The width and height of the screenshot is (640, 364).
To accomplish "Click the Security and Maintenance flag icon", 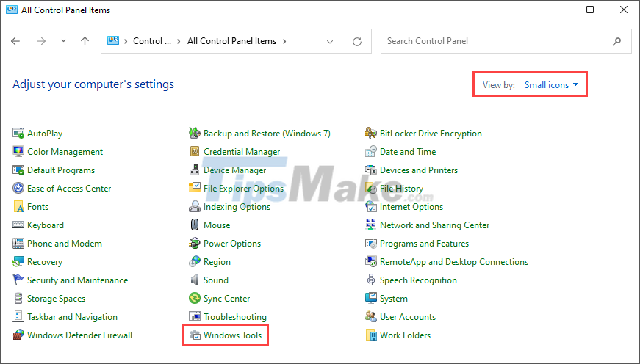I will pyautogui.click(x=18, y=280).
